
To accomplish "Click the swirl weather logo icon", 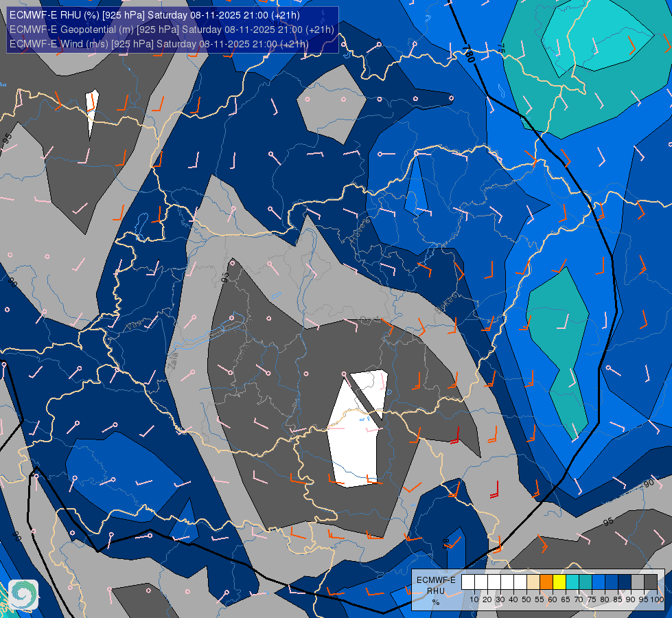I will (23, 594).
